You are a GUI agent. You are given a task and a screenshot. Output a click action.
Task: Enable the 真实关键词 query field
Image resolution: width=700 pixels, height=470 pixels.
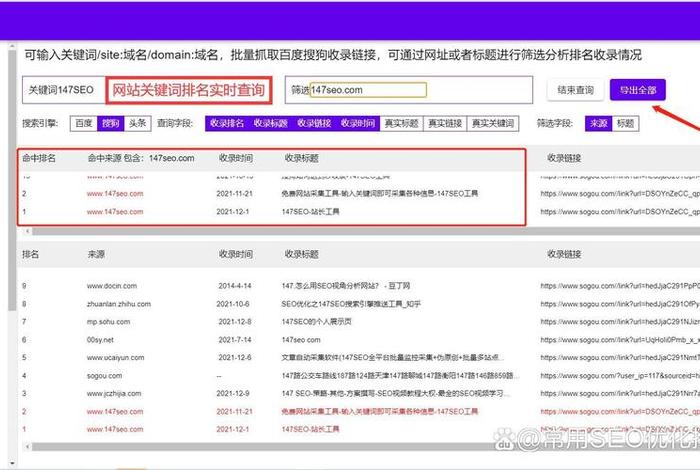(493, 123)
